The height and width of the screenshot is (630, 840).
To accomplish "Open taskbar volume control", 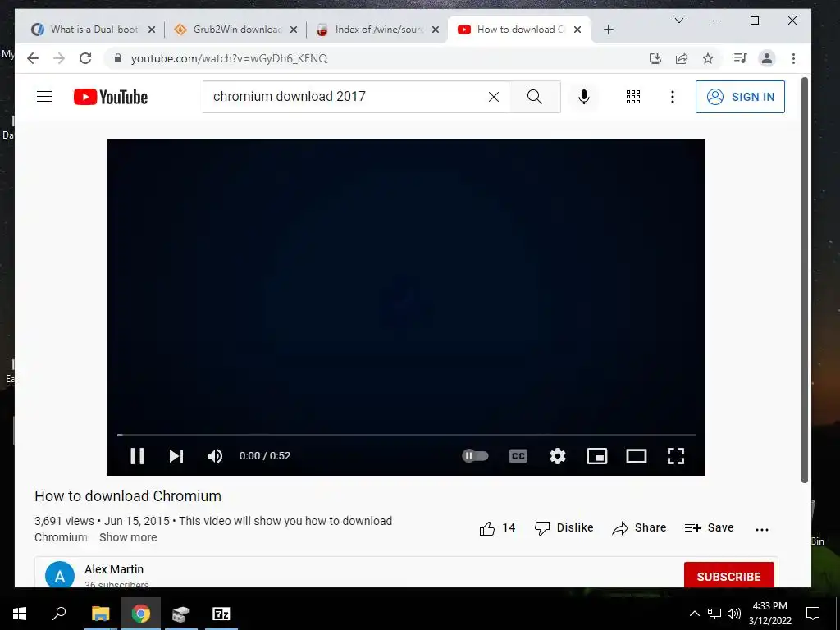I will 734,614.
